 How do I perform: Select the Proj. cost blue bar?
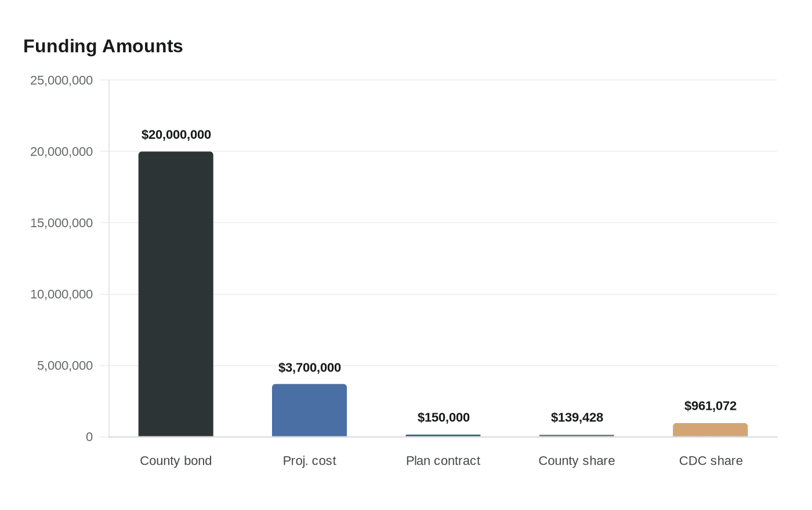pos(309,410)
